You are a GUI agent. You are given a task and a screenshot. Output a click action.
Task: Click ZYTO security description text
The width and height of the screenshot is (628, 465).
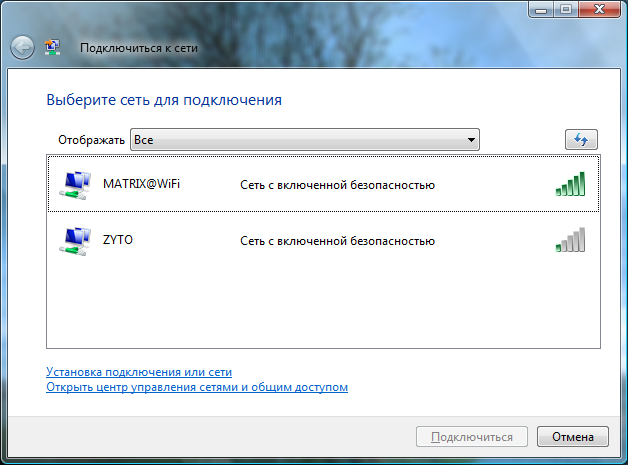pyautogui.click(x=337, y=241)
